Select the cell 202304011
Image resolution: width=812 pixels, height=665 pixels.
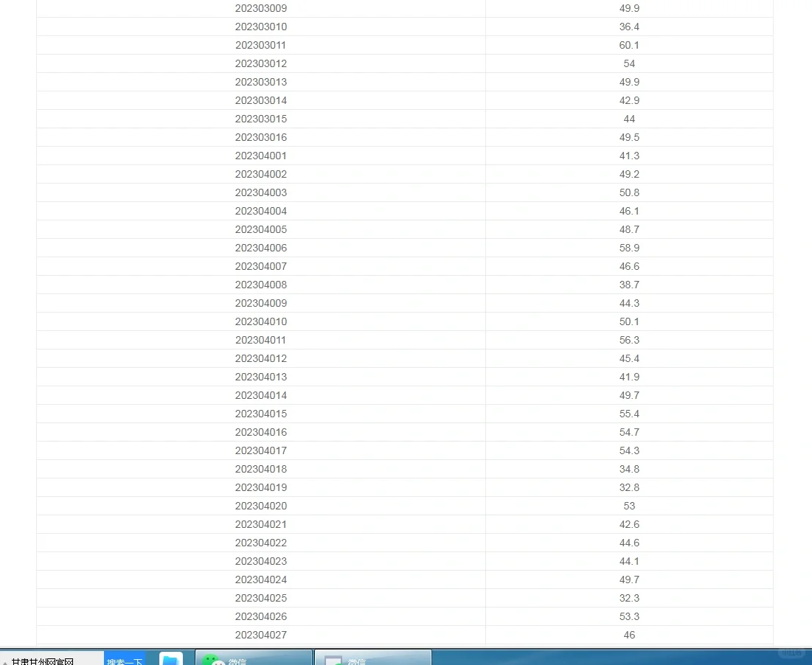pos(261,340)
